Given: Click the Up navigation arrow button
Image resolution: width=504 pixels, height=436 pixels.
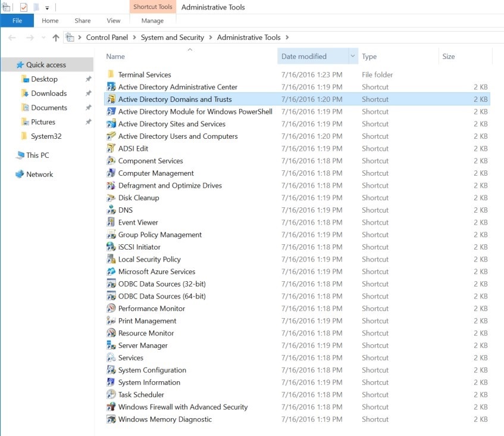Looking at the screenshot, I should (x=56, y=38).
